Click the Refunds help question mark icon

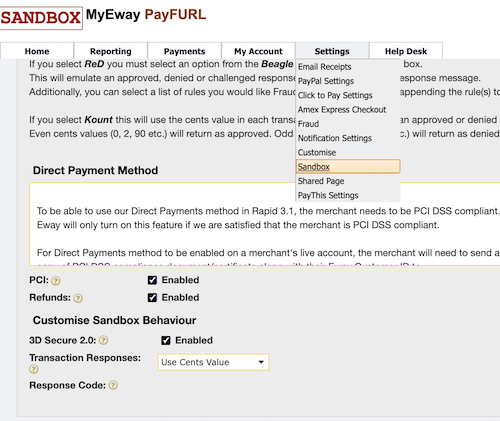coord(78,298)
